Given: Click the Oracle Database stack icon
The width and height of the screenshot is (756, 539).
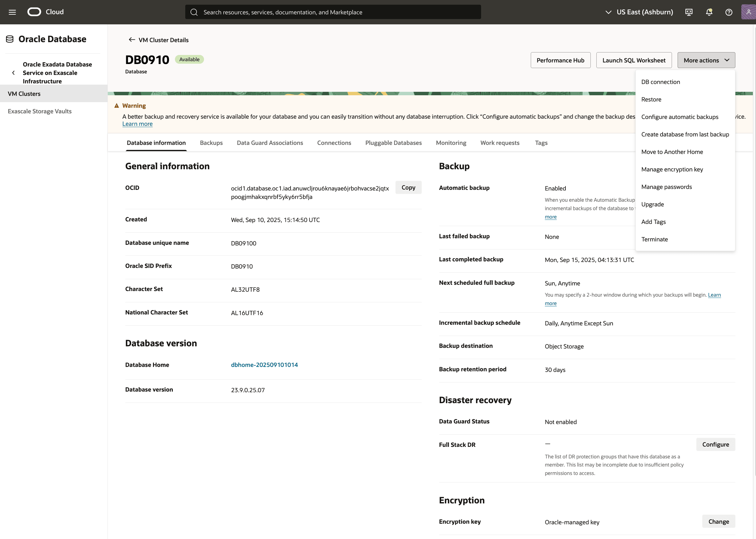Looking at the screenshot, I should pyautogui.click(x=10, y=39).
